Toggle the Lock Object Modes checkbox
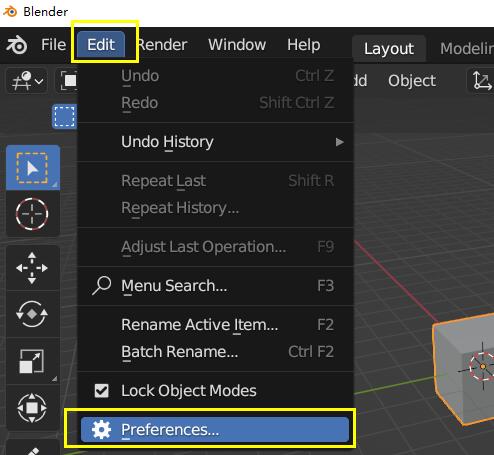The image size is (494, 455). pos(101,391)
